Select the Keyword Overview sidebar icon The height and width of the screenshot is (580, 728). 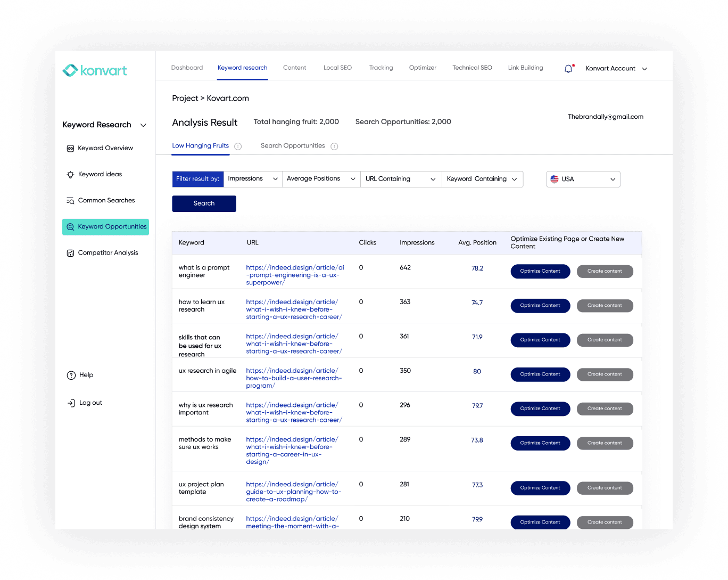(71, 148)
